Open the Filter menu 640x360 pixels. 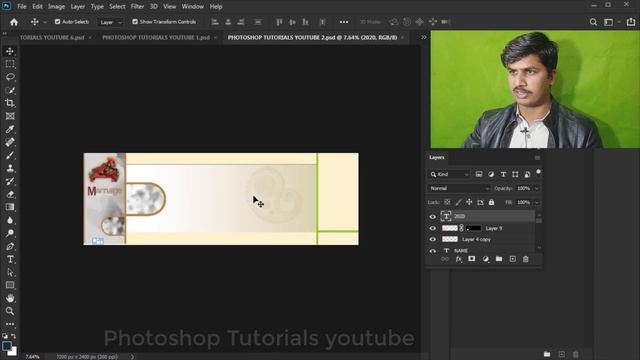tap(137, 7)
